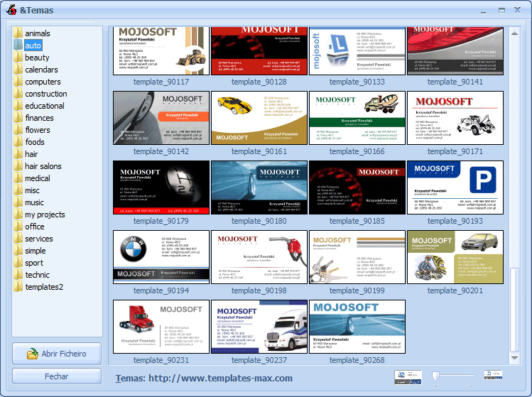Select thumbnail template_90166 cement mixer
This screenshot has height=397, width=532.
[357, 118]
